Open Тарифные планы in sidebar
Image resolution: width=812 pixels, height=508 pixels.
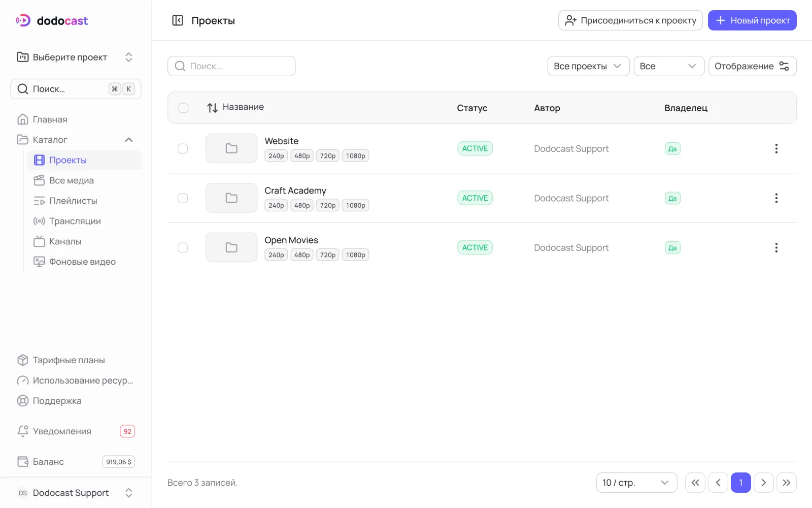tap(76, 360)
